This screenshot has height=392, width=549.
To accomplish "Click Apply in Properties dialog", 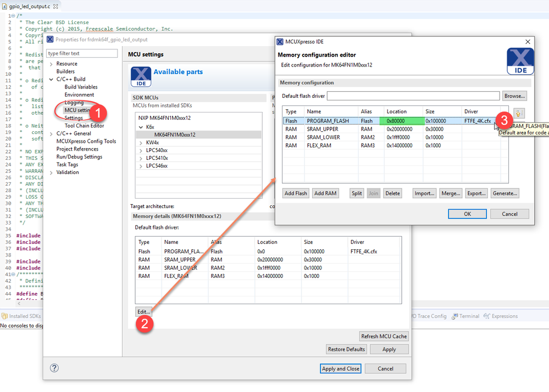I will point(389,349).
